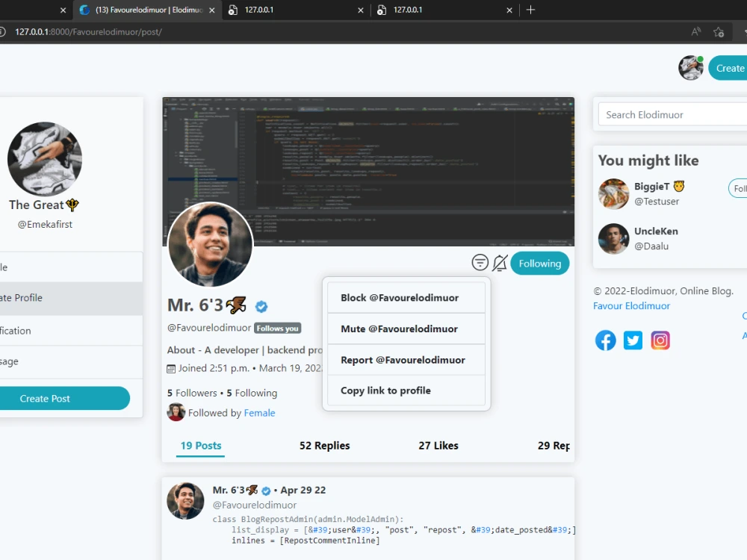
Task: Click Mr. 6'3's circular profile avatar
Action: point(210,244)
